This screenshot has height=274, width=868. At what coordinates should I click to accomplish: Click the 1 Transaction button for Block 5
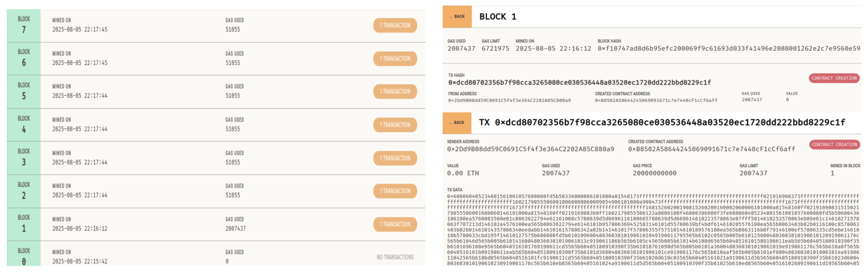pos(395,92)
